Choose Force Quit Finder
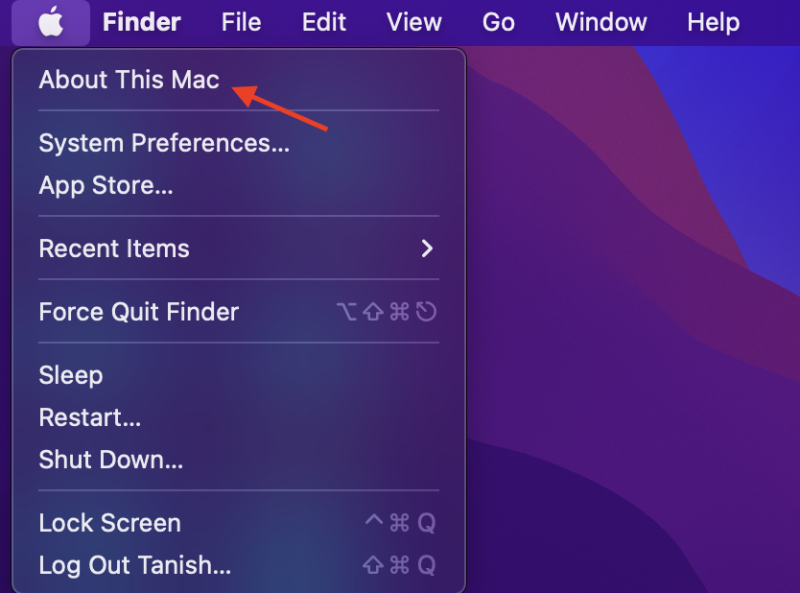The width and height of the screenshot is (800, 593). click(138, 312)
